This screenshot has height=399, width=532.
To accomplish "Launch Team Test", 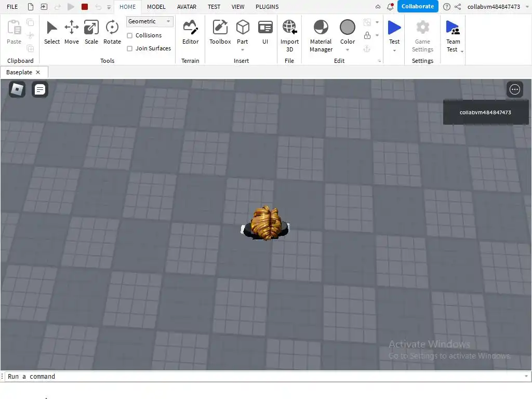I will (453, 36).
